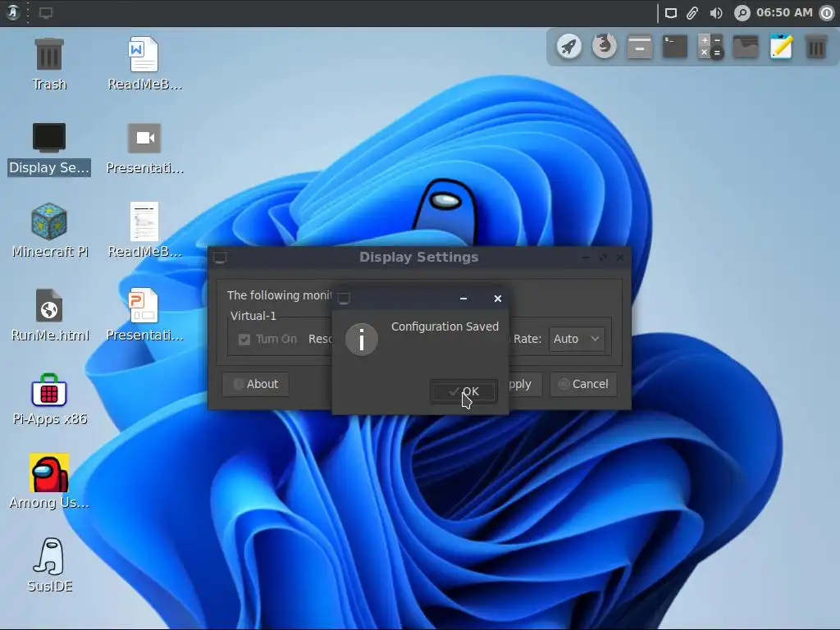Open the search magnifier in top panel

pyautogui.click(x=742, y=13)
